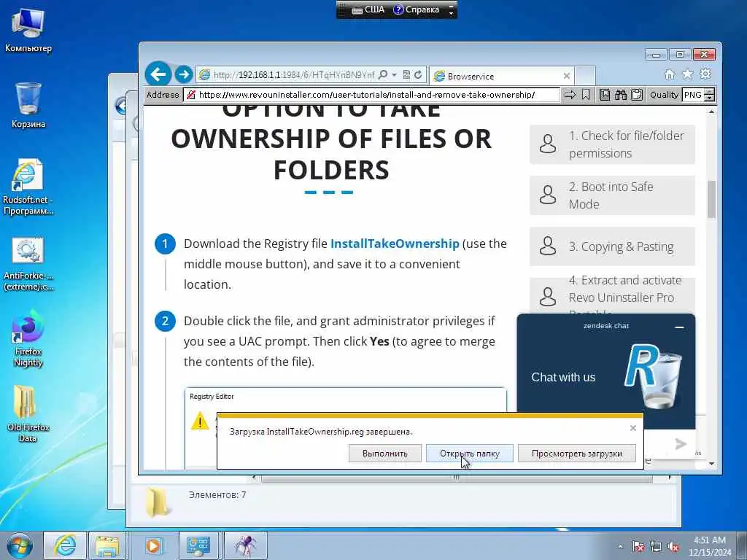This screenshot has width=747, height=560.
Task: Close the Browservice tab
Action: tap(566, 76)
